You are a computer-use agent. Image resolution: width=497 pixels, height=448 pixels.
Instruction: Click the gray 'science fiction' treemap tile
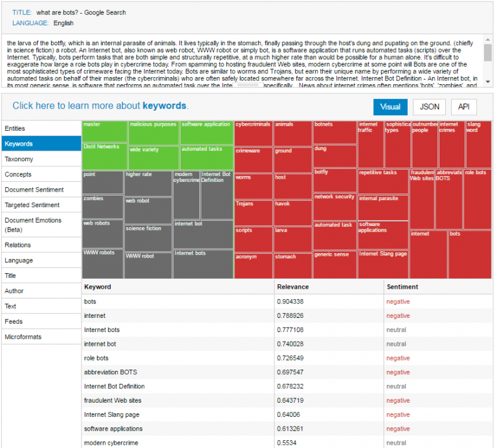148,238
